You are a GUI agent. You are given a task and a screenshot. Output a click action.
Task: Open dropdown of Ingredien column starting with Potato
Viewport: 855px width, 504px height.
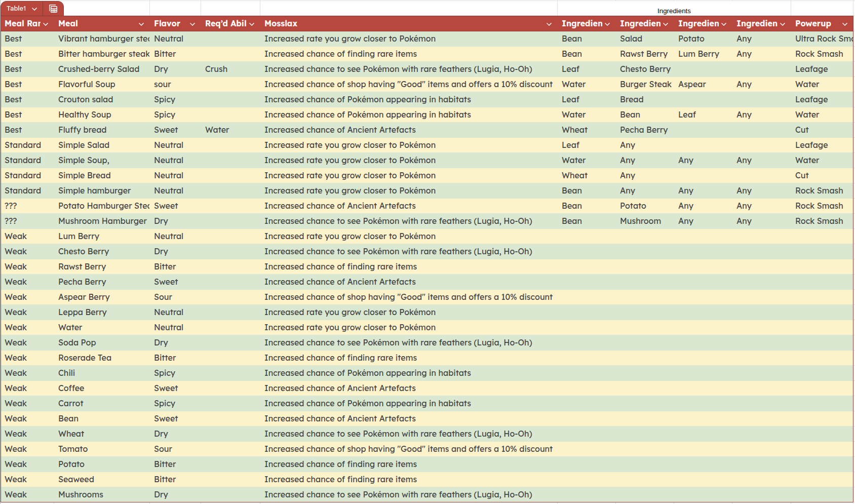[724, 24]
